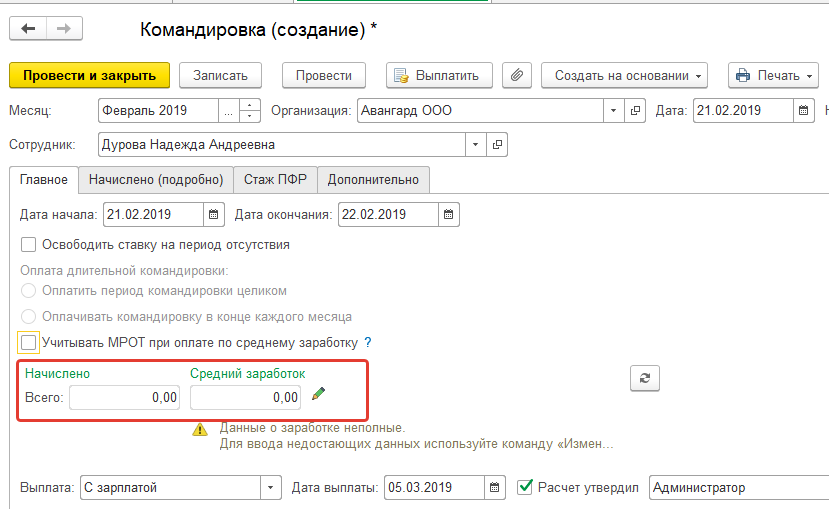Click the Провести button

[x=324, y=76]
